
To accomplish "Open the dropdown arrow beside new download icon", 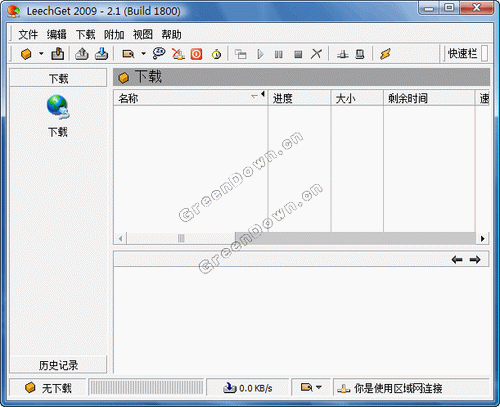I will point(41,53).
